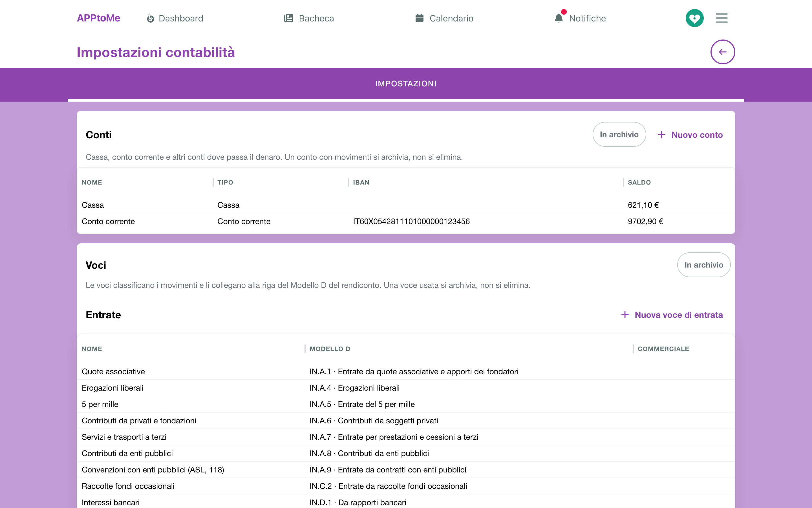Click the IBAN column header

click(361, 182)
